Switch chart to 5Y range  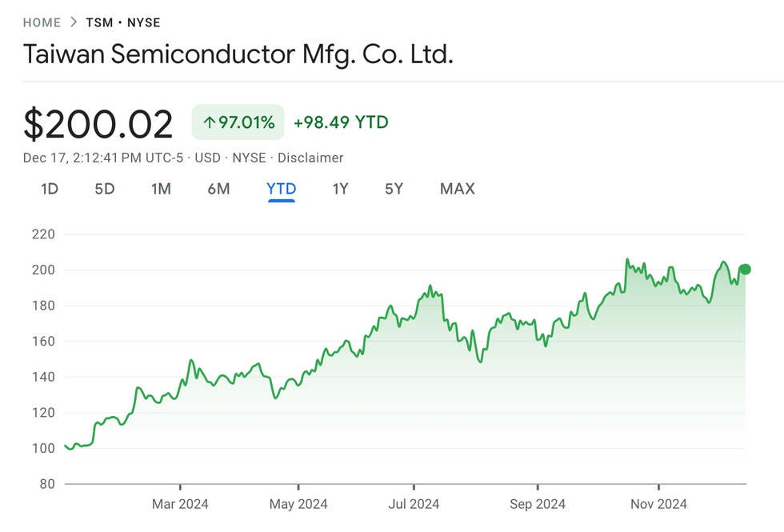click(x=394, y=189)
